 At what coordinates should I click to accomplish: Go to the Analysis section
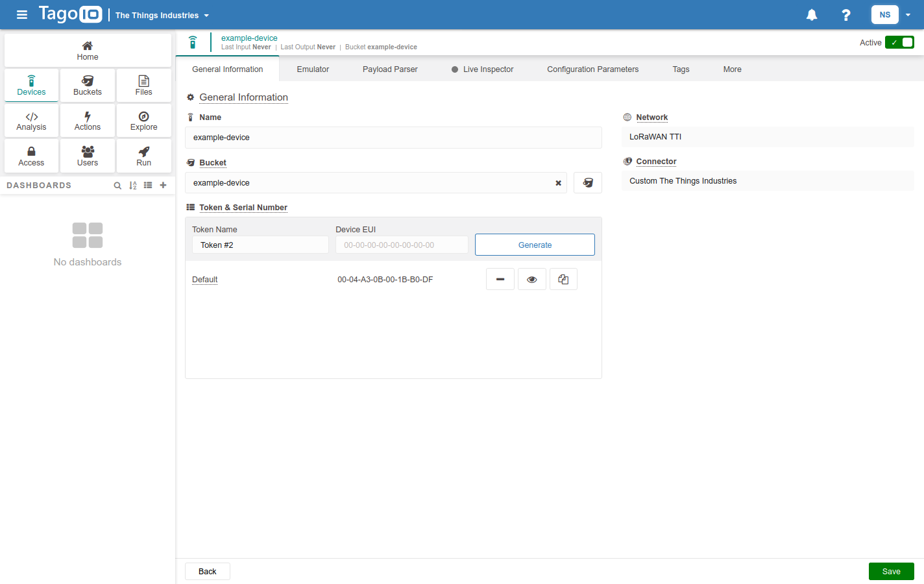pyautogui.click(x=31, y=121)
